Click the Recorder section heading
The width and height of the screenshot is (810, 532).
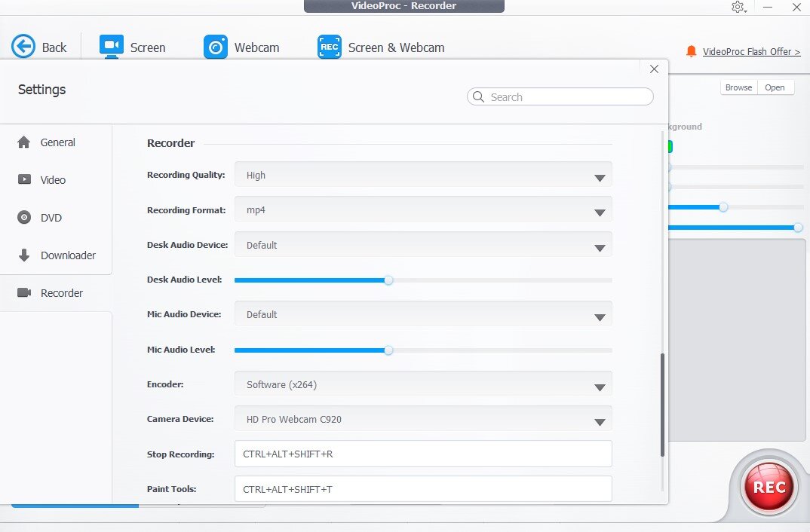point(170,143)
